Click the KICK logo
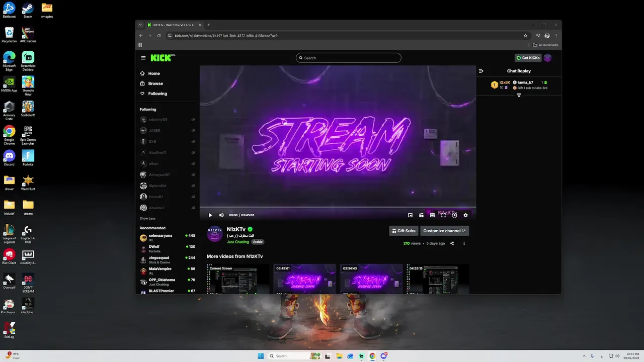Image resolution: width=644 pixels, height=362 pixels. (163, 58)
